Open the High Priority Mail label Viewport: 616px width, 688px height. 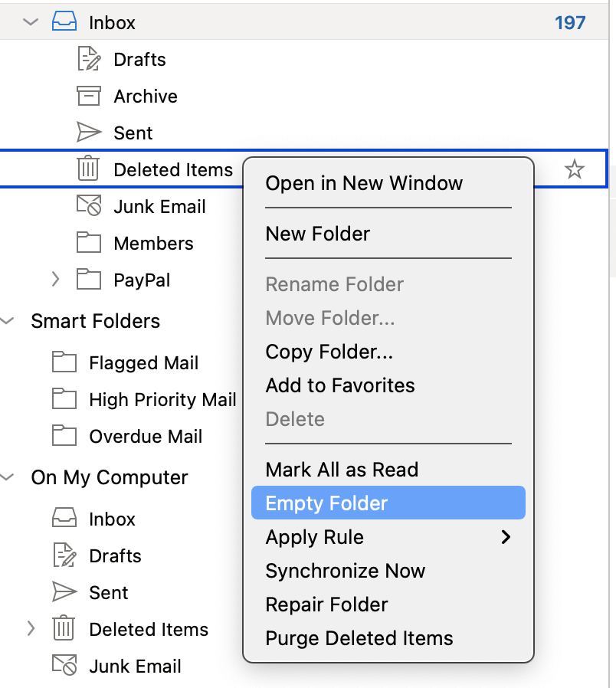[x=162, y=400]
